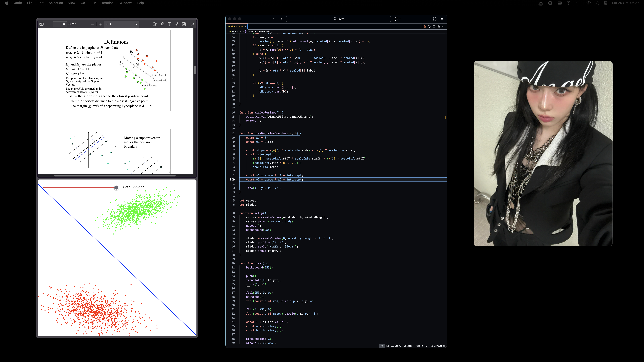Click the orange Claude starburst icon
Viewport: 644px width, 362px height.
point(425,27)
